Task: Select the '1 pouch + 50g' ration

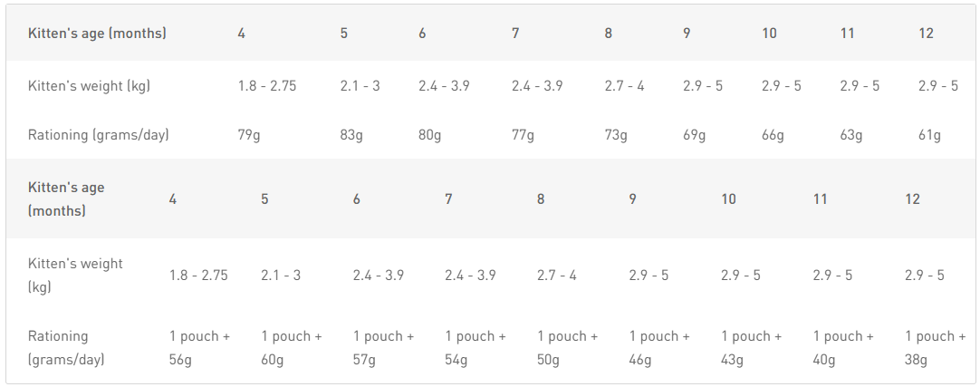Action: pos(568,348)
